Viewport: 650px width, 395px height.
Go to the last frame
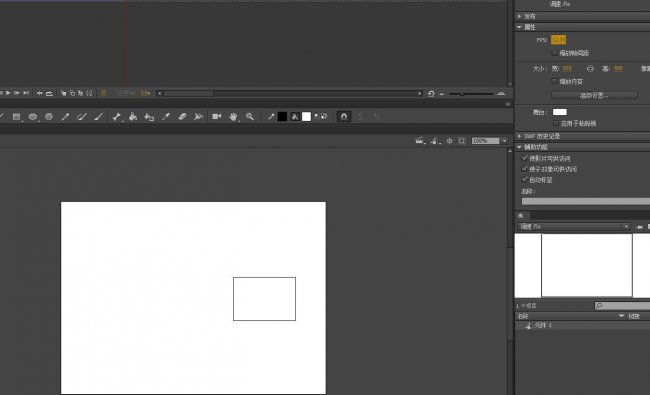click(26, 93)
